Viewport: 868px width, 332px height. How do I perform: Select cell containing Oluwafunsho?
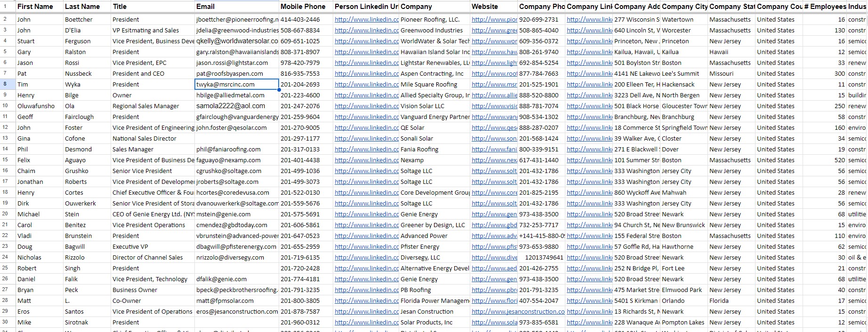40,106
